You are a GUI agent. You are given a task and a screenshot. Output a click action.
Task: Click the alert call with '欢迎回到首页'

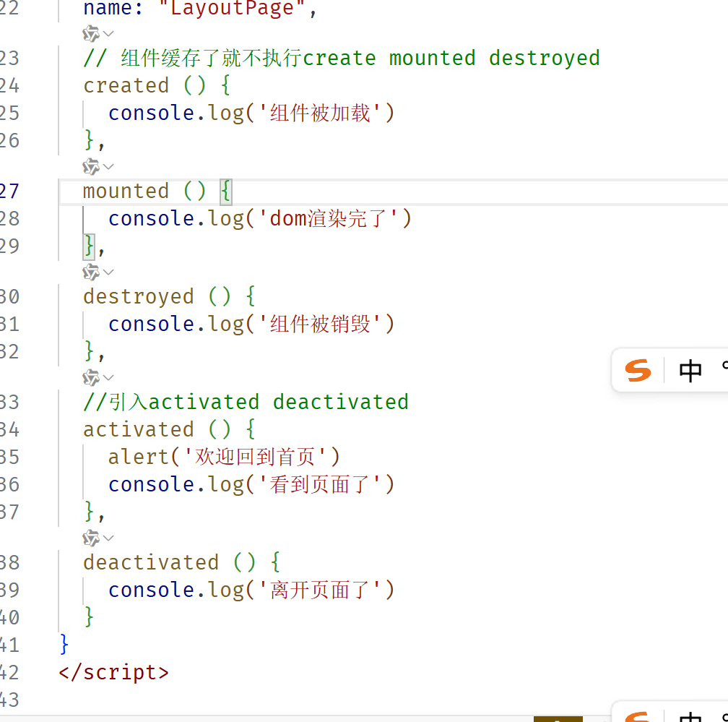pyautogui.click(x=224, y=457)
